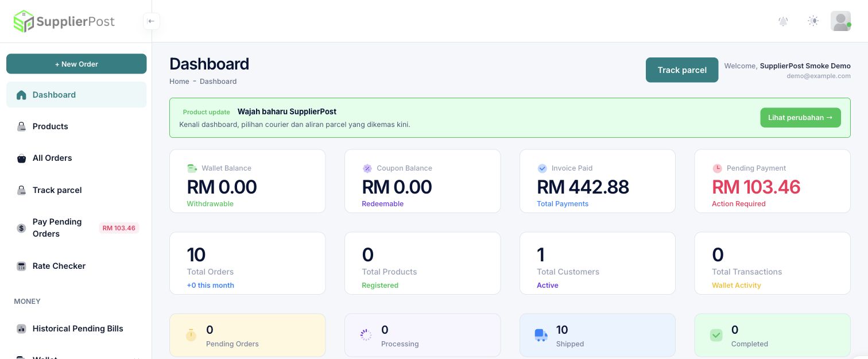Click Action Required under Pending Payment
The width and height of the screenshot is (868, 359).
(739, 204)
